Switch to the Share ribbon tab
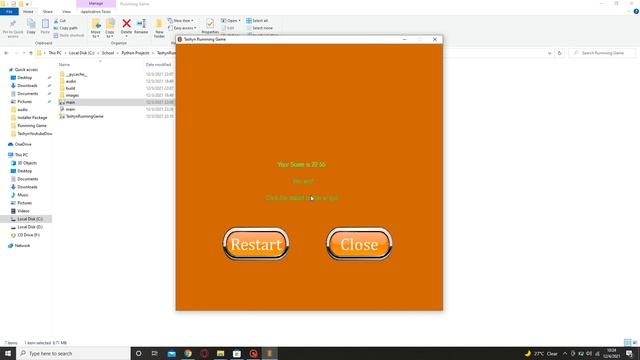 pyautogui.click(x=48, y=12)
